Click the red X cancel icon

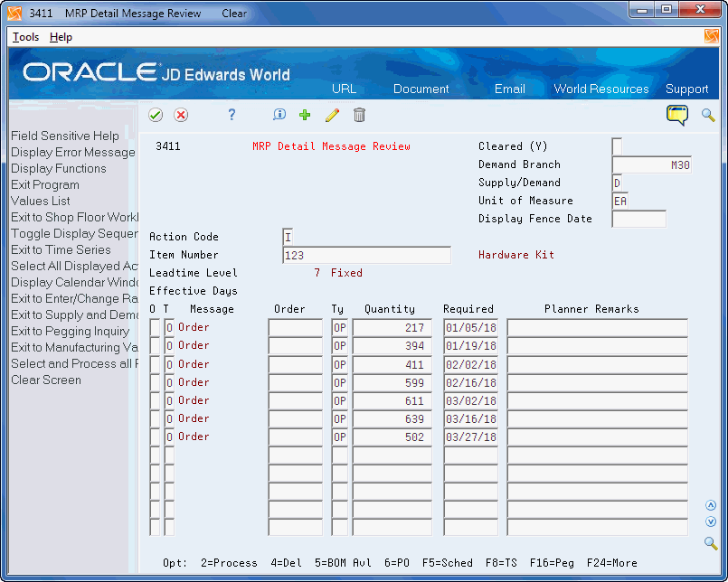point(181,115)
